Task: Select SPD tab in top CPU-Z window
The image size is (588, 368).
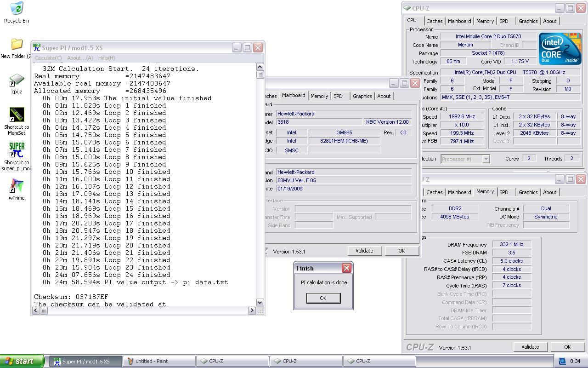Action: coord(504,21)
